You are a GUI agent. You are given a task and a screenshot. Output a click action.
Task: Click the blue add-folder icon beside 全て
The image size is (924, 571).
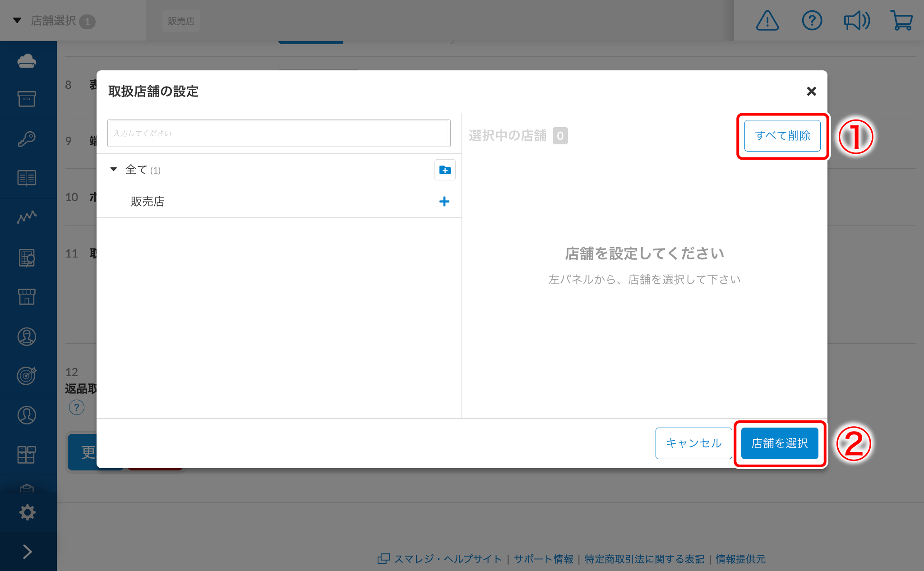444,170
